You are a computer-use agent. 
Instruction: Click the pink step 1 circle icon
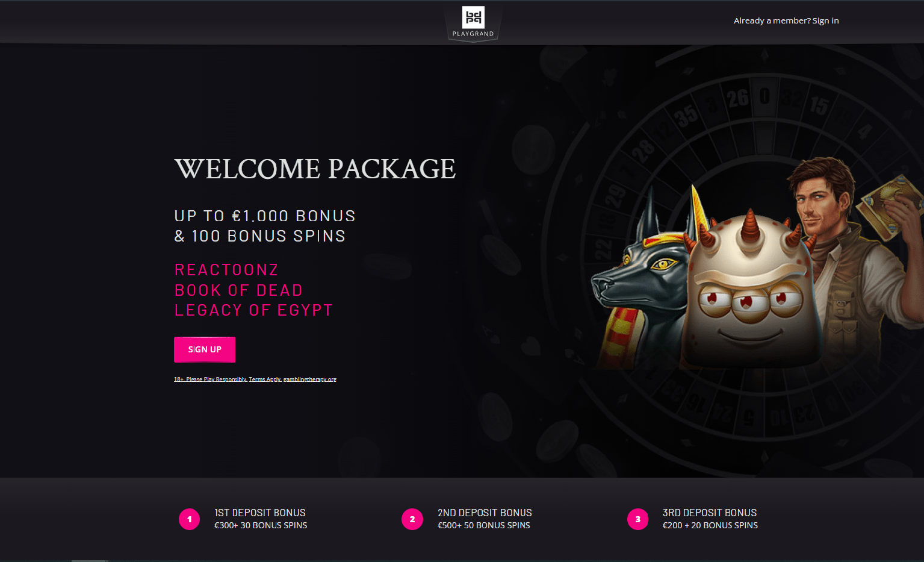click(189, 519)
